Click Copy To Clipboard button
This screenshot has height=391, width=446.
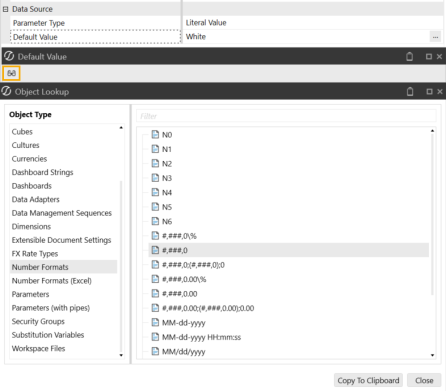tap(368, 380)
